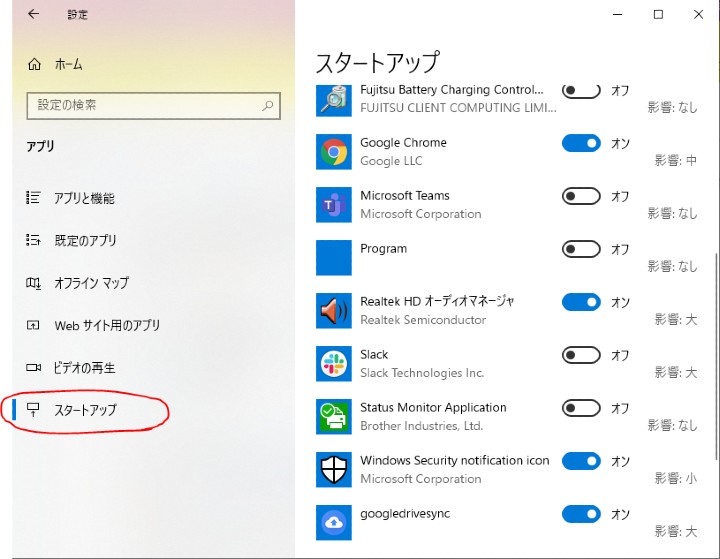Select ビデオの再生 in sidebar
Viewport: 720px width, 559px height.
click(84, 367)
